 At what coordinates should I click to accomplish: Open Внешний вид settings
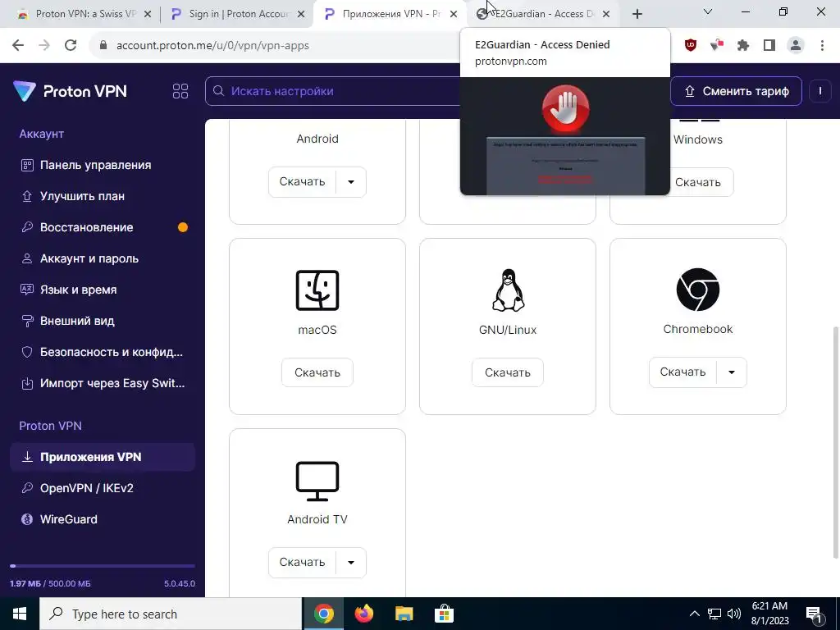(103, 321)
